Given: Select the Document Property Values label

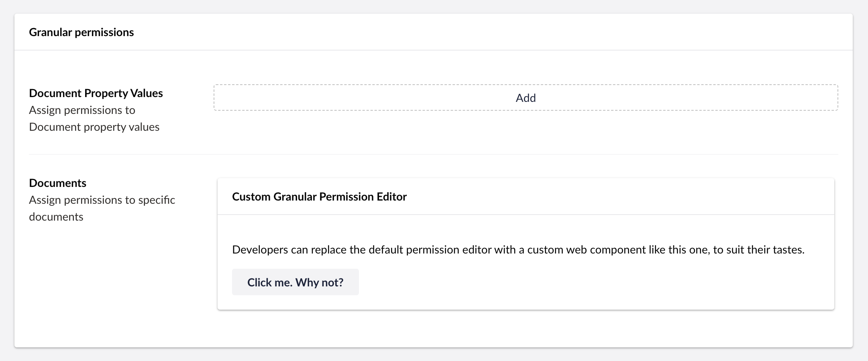Looking at the screenshot, I should click(x=96, y=93).
